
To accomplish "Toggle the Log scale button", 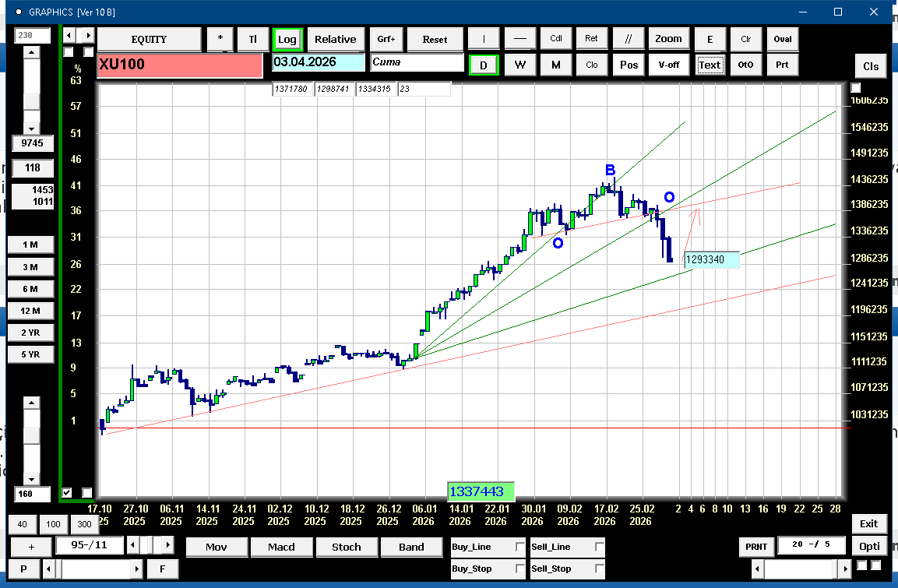I will pos(287,39).
